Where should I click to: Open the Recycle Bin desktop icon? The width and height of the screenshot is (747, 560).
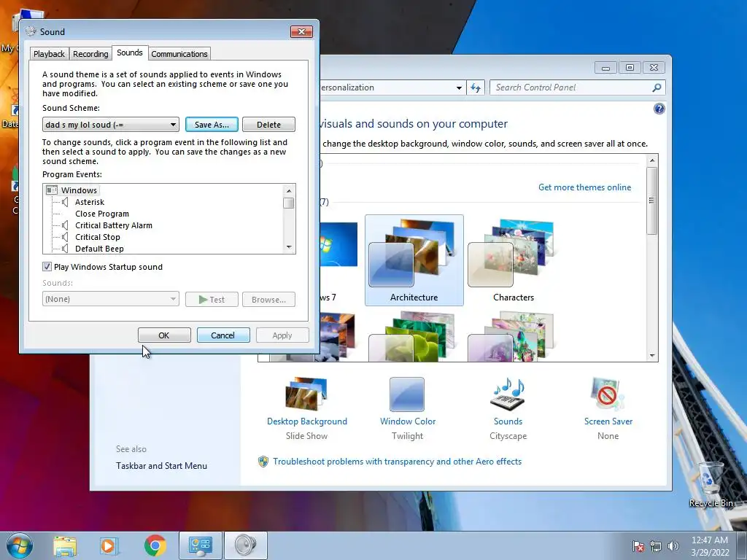click(711, 485)
